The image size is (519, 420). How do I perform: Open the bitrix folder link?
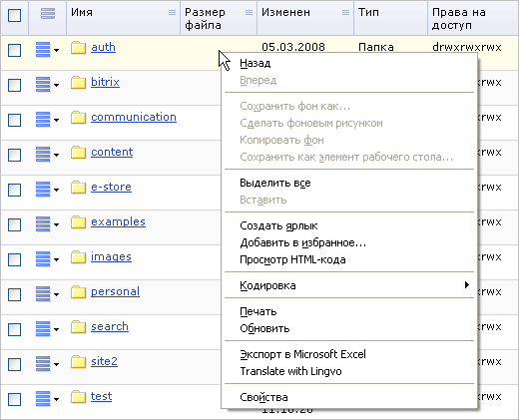point(105,82)
